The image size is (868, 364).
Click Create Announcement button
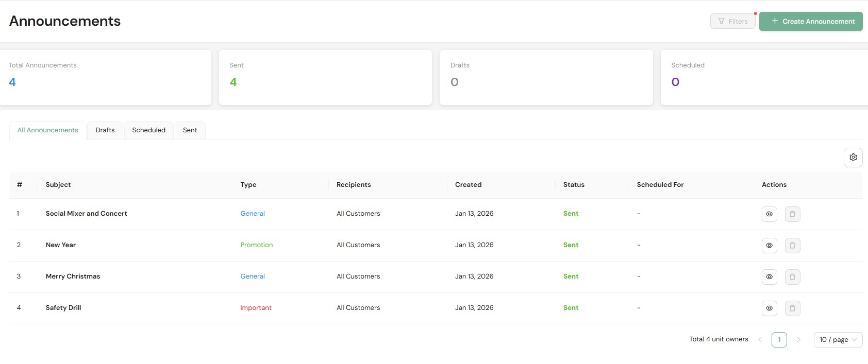coord(811,21)
